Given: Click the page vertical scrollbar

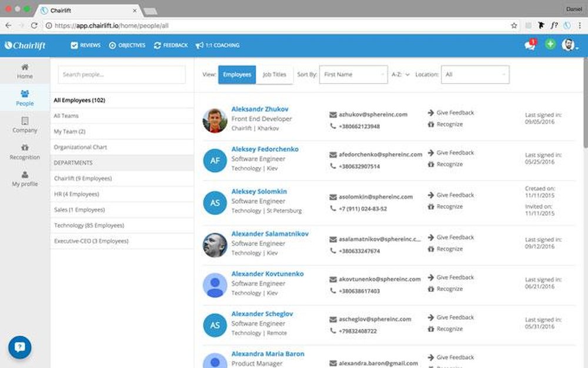Looking at the screenshot, I should pyautogui.click(x=586, y=102).
